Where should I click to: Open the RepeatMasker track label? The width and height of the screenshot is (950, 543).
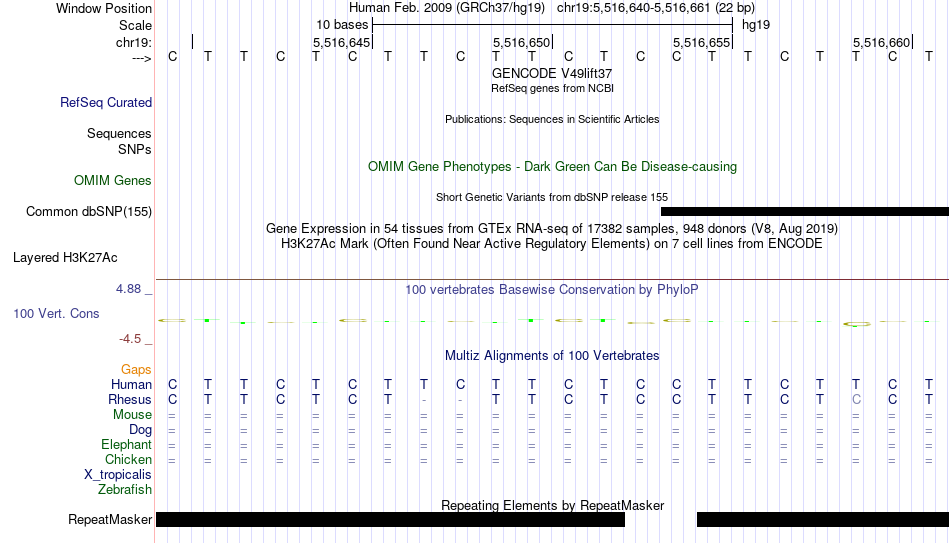110,519
